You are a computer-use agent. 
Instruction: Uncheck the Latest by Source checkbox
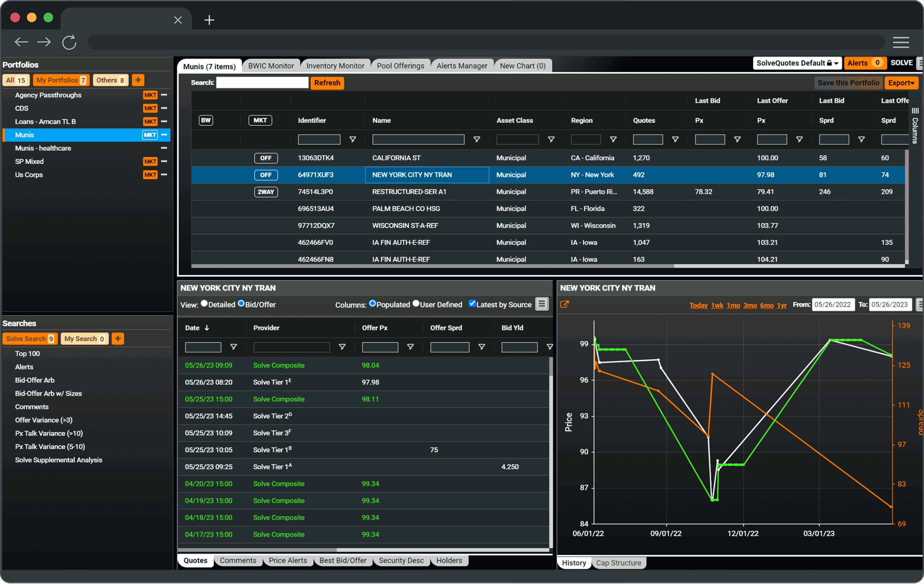(472, 304)
